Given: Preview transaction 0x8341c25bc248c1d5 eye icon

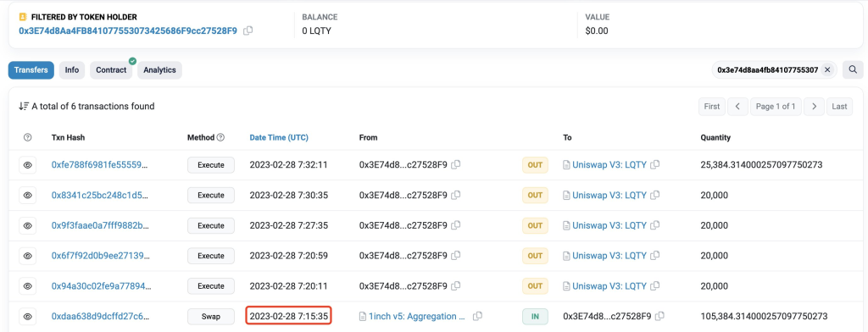Looking at the screenshot, I should 28,196.
